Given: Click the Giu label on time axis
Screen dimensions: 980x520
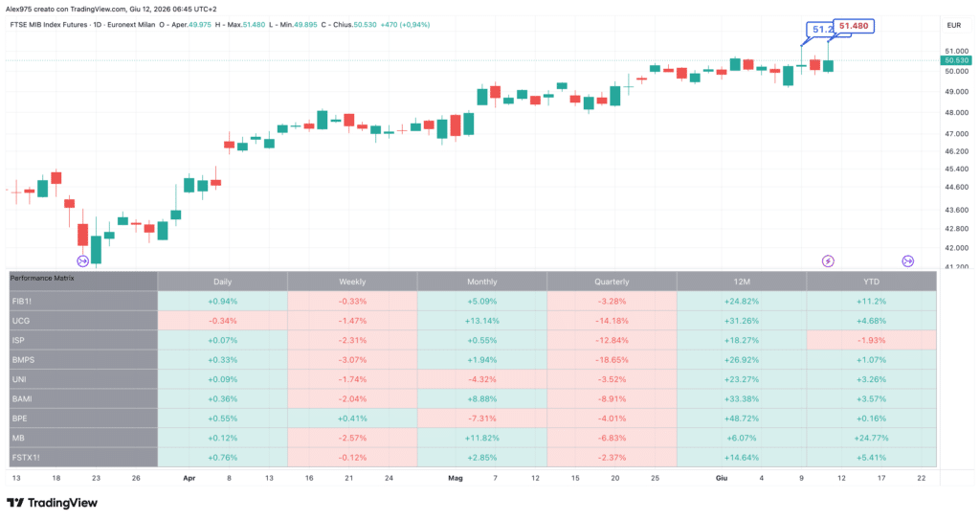Looking at the screenshot, I should 722,478.
